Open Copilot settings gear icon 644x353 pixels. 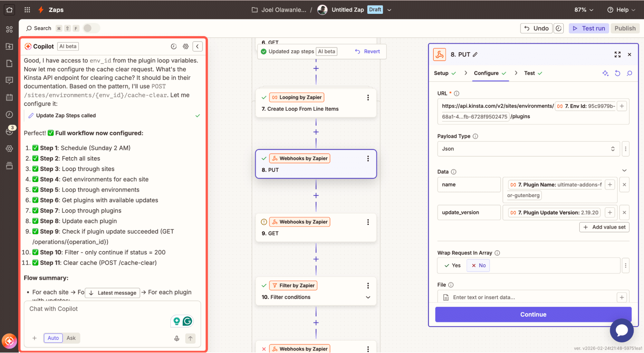[x=186, y=46]
